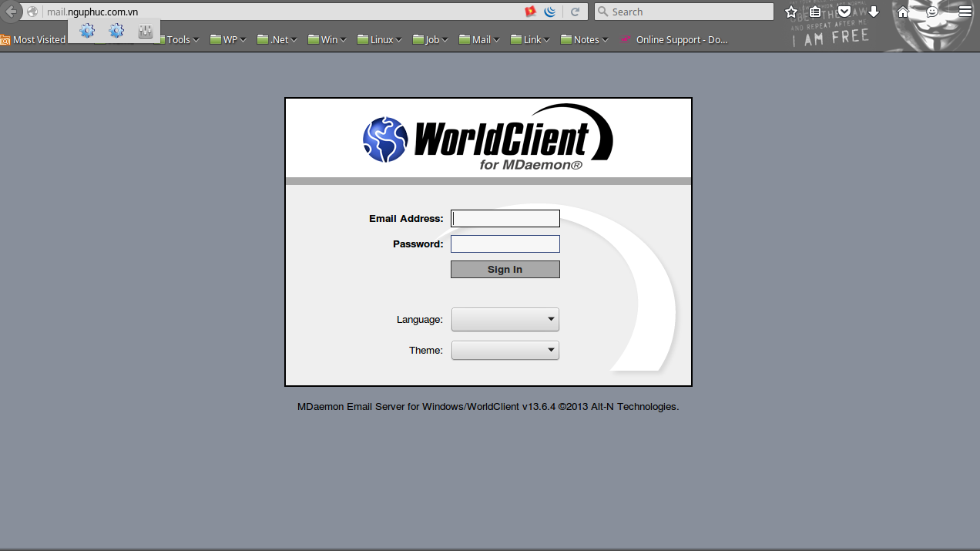Click the sliders mixer icon in popup
This screenshot has width=980, height=551.
pos(146,31)
